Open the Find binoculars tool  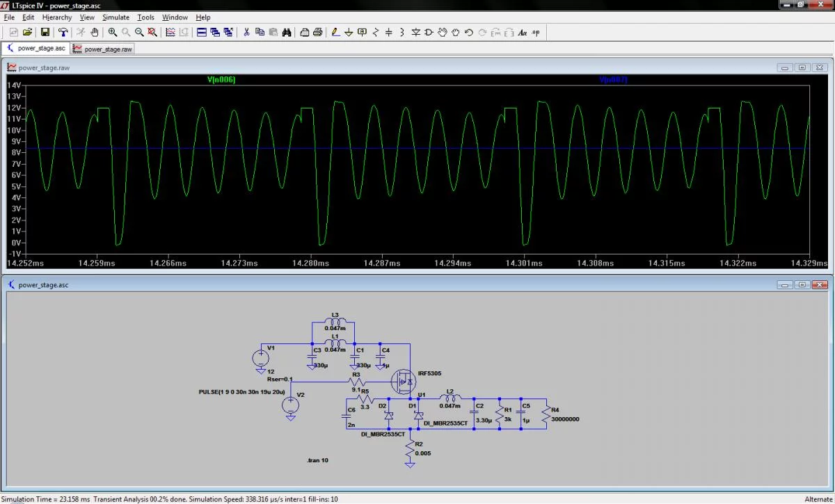286,32
